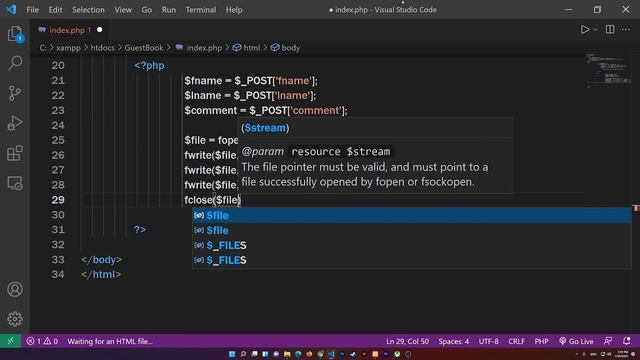Open the Search view in activity bar
Screen dimensions: 640x360
(15, 63)
